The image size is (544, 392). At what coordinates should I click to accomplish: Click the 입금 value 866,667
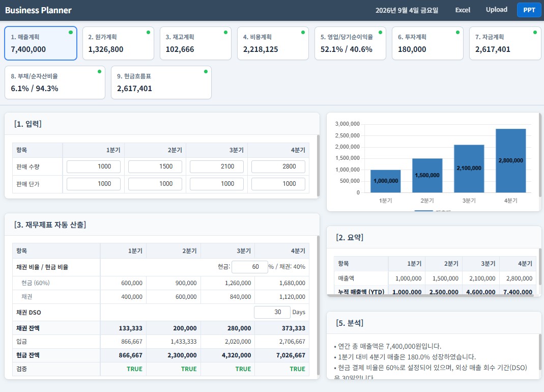[x=131, y=342]
